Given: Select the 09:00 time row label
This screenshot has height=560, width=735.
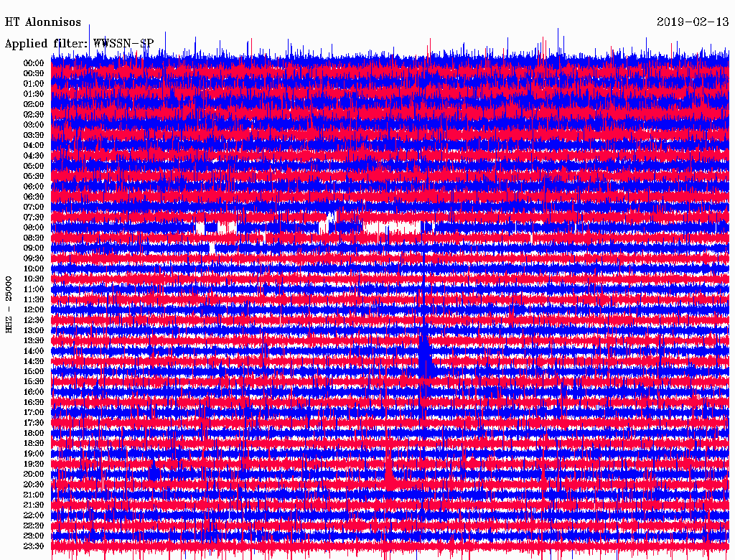Looking at the screenshot, I should coord(34,248).
